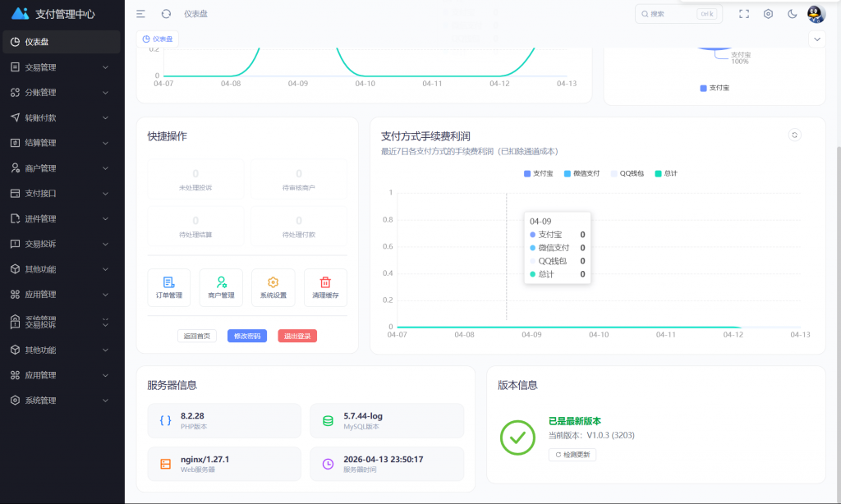Open the chevron dropdown below the user avatar
Viewport: 841px width, 504px height.
click(817, 39)
